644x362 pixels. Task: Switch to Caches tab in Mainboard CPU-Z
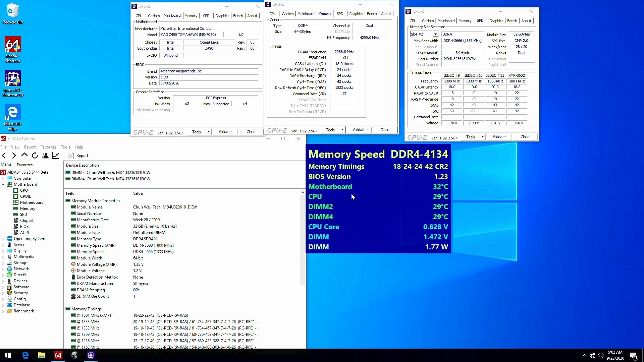(x=154, y=16)
